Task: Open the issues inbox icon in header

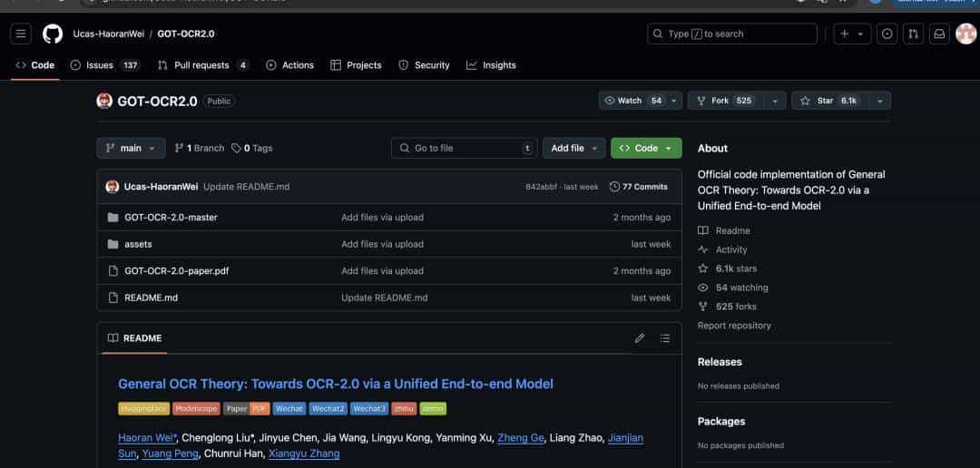Action: 887,34
